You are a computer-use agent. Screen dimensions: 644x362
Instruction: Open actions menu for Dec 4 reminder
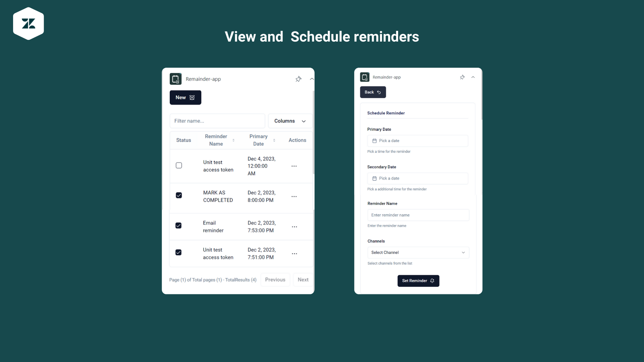tap(294, 166)
